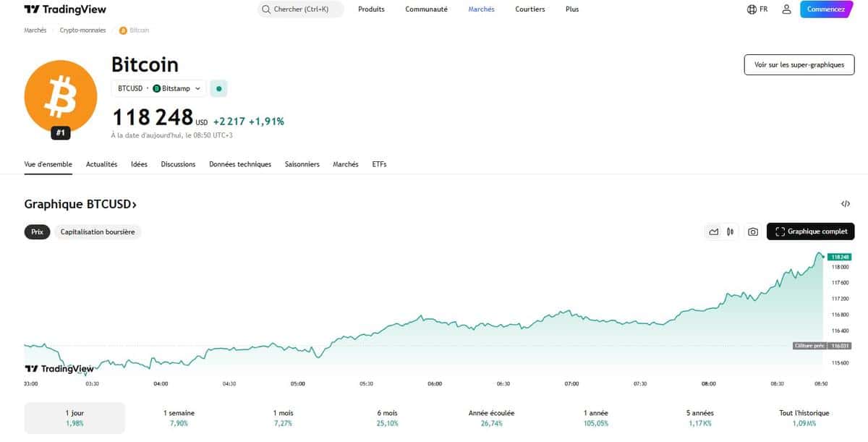
Task: Click Voir sur les super-graphiques button
Action: point(799,64)
